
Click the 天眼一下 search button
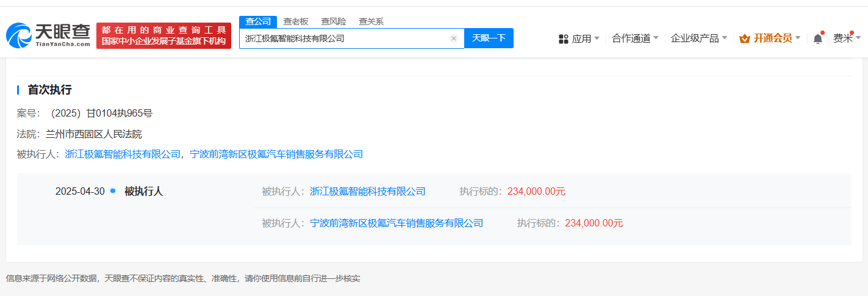point(489,38)
